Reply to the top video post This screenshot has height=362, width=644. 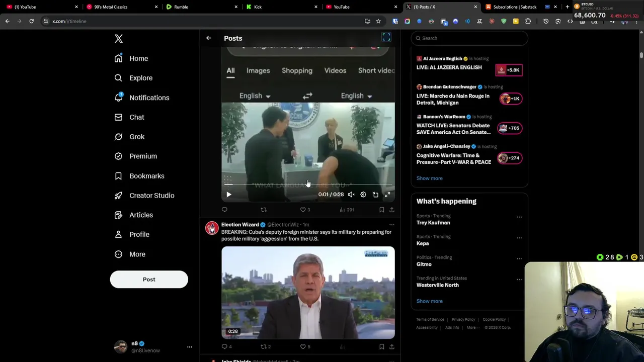click(224, 210)
